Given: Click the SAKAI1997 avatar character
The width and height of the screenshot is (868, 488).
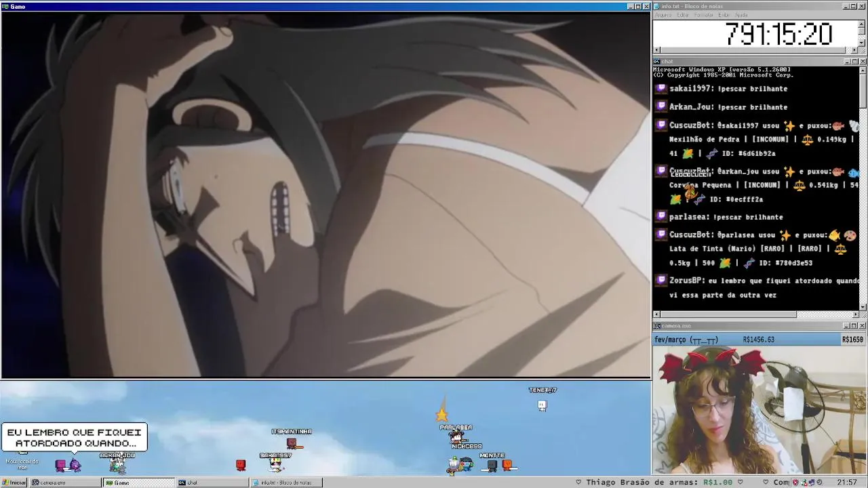Looking at the screenshot, I should pos(275,465).
